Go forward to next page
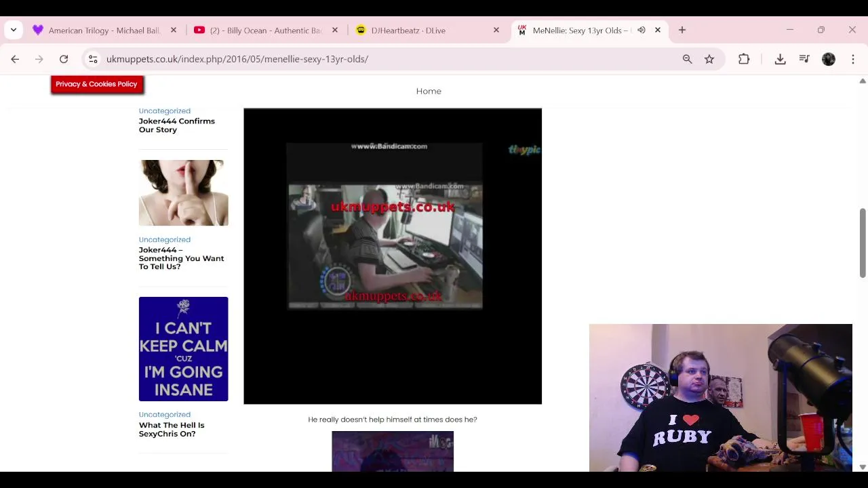This screenshot has height=488, width=868. tap(39, 59)
